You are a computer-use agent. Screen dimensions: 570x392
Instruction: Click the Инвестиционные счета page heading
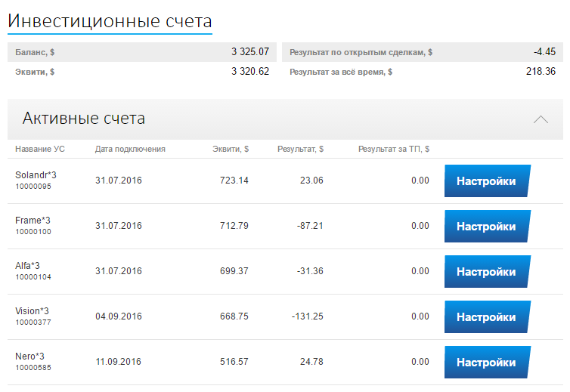click(x=110, y=21)
